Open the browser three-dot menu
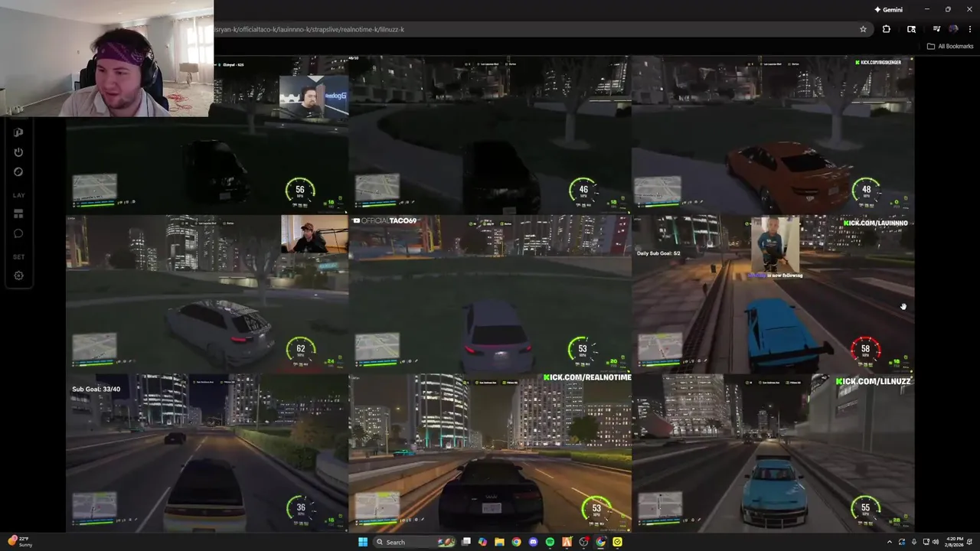The image size is (980, 551). point(969,29)
